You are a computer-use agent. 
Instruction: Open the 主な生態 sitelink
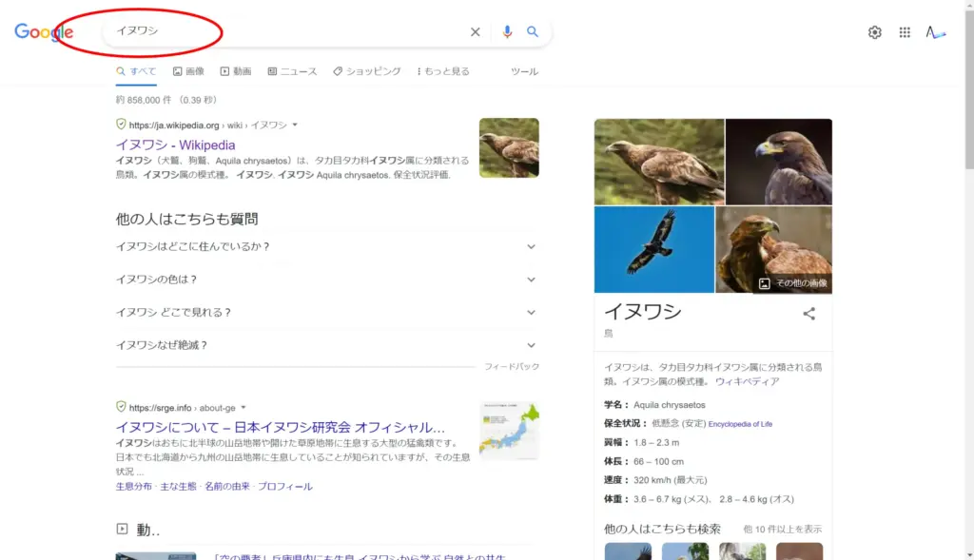tap(178, 486)
